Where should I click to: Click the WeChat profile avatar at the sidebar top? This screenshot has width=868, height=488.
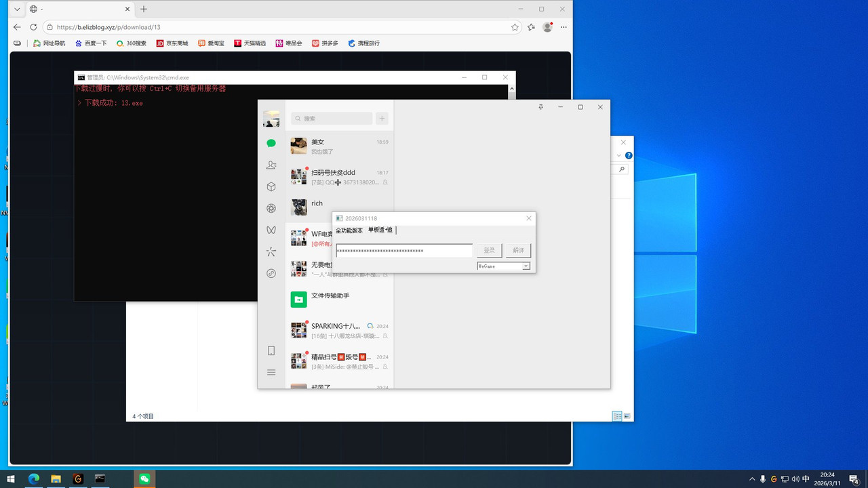coord(271,119)
